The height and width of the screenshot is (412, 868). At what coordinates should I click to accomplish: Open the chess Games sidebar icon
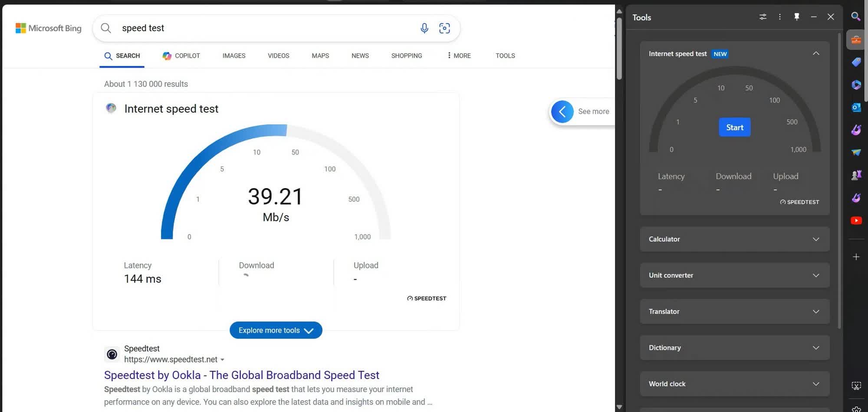click(856, 175)
